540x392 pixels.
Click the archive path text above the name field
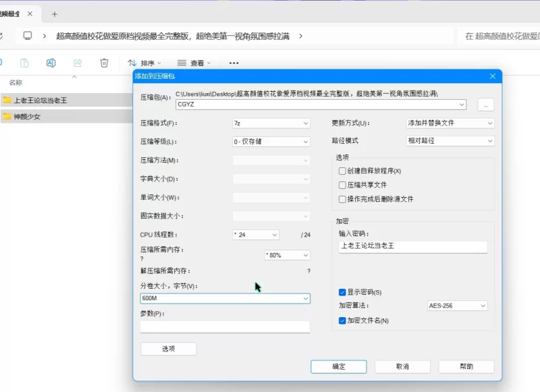click(306, 94)
